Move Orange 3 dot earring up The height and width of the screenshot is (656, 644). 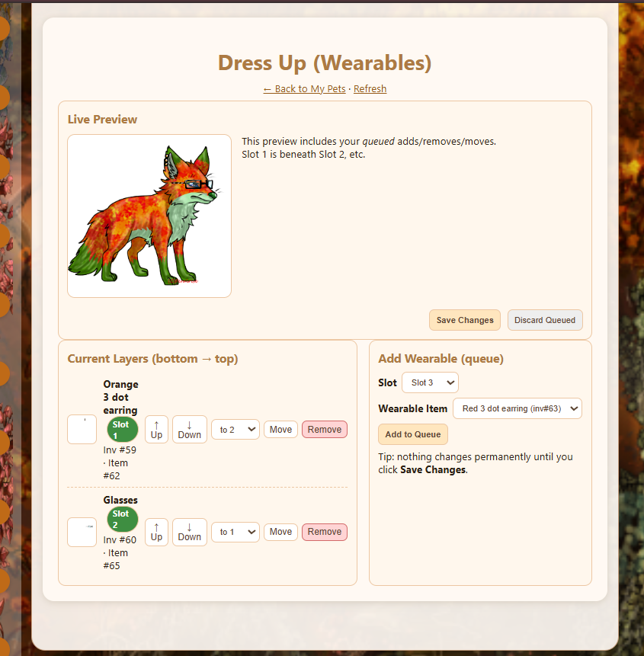156,430
